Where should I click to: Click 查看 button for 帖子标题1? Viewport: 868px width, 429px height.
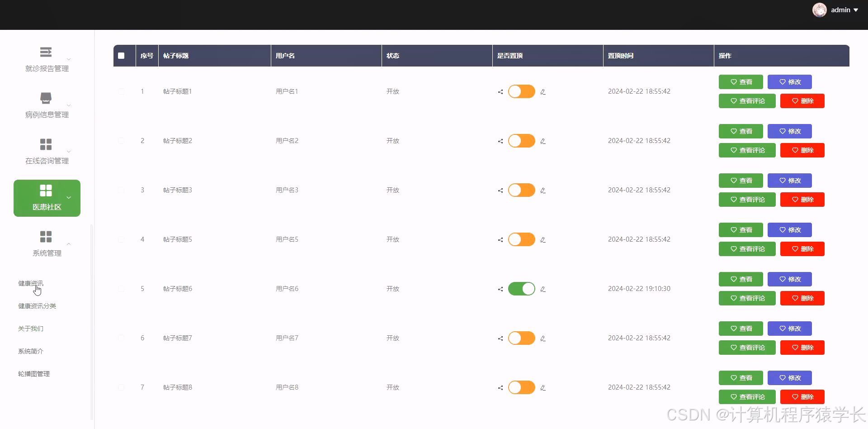(x=741, y=82)
